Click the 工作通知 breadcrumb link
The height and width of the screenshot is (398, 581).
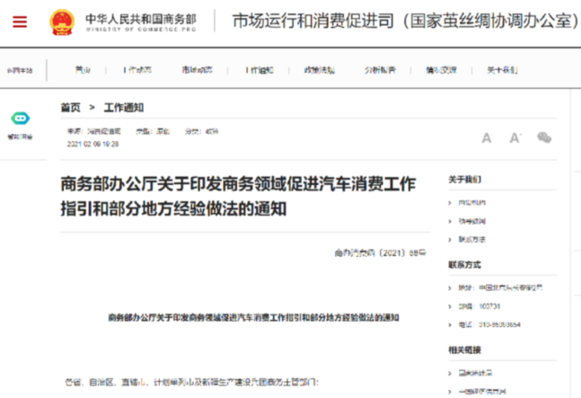tap(124, 108)
